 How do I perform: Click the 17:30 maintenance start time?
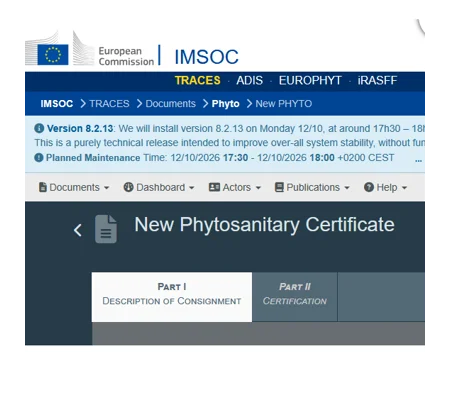pos(235,158)
